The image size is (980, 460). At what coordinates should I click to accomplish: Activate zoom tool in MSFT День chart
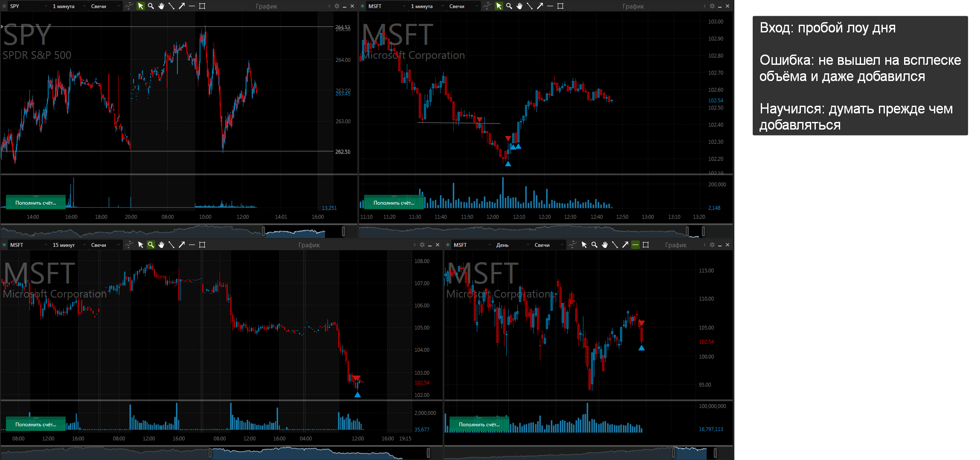point(594,245)
